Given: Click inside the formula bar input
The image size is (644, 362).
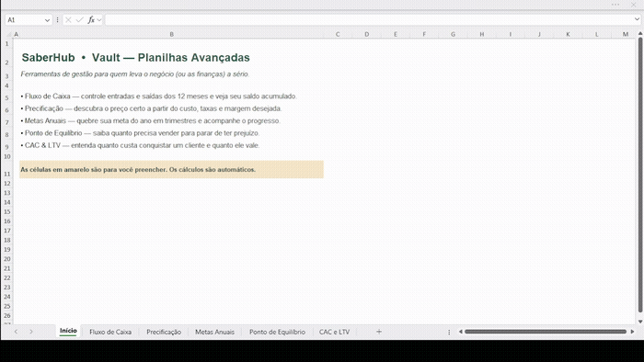Looking at the screenshot, I should [368, 19].
